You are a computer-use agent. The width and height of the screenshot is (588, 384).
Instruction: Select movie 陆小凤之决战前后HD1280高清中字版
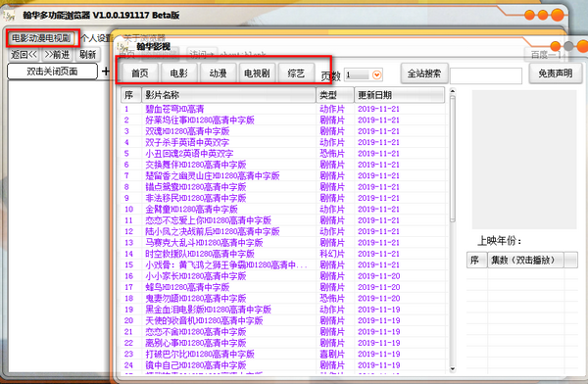213,231
